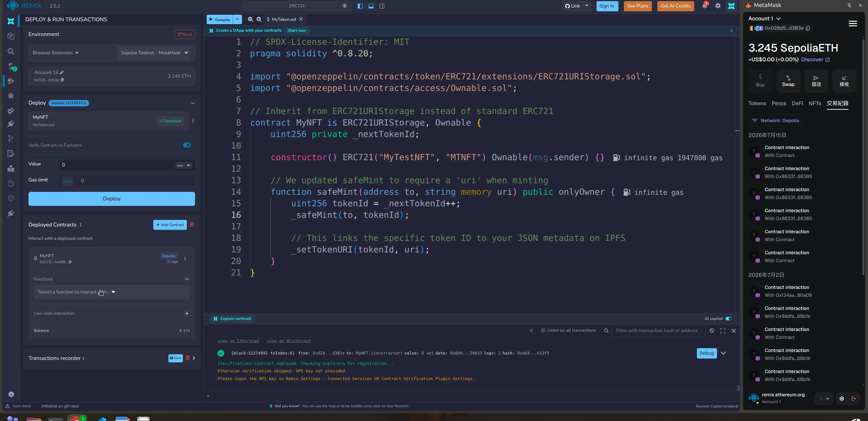Viewport: 868px width, 421px height.
Task: Click the pencil icon to rename Account 16
Action: pos(62,72)
